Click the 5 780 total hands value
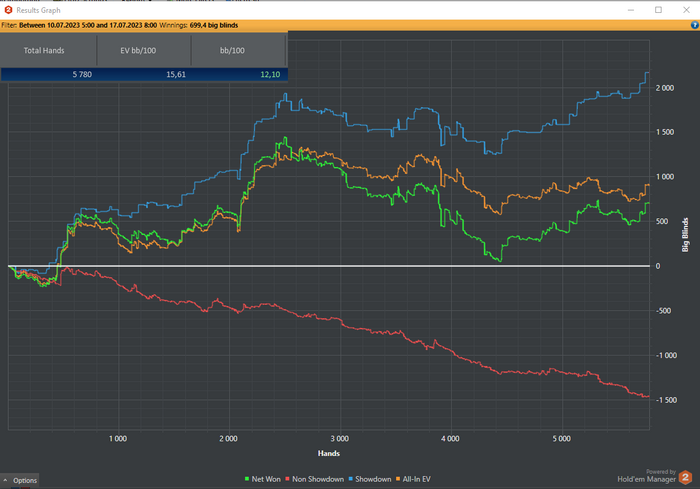Viewport: 700px width, 489px height. (x=82, y=75)
